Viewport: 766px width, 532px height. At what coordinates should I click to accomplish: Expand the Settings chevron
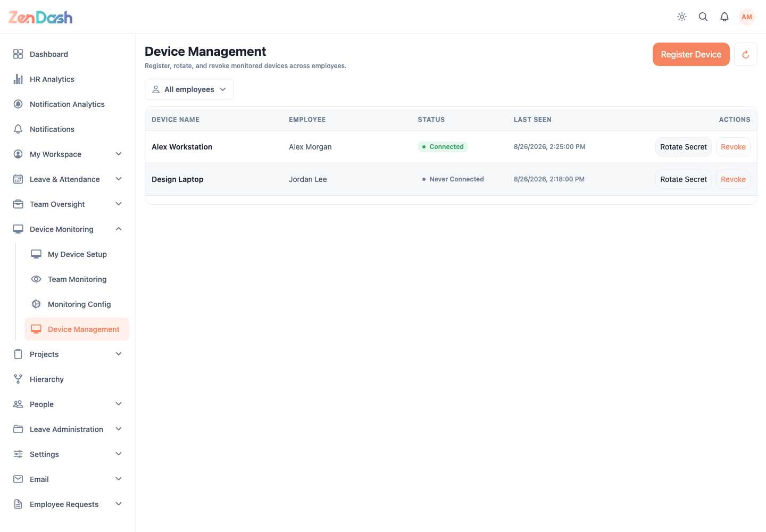point(119,454)
